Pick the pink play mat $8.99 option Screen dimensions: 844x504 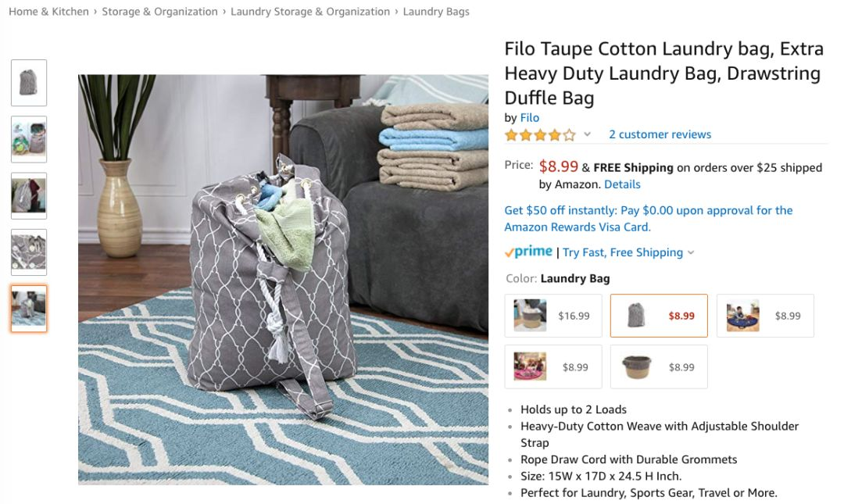pos(553,366)
